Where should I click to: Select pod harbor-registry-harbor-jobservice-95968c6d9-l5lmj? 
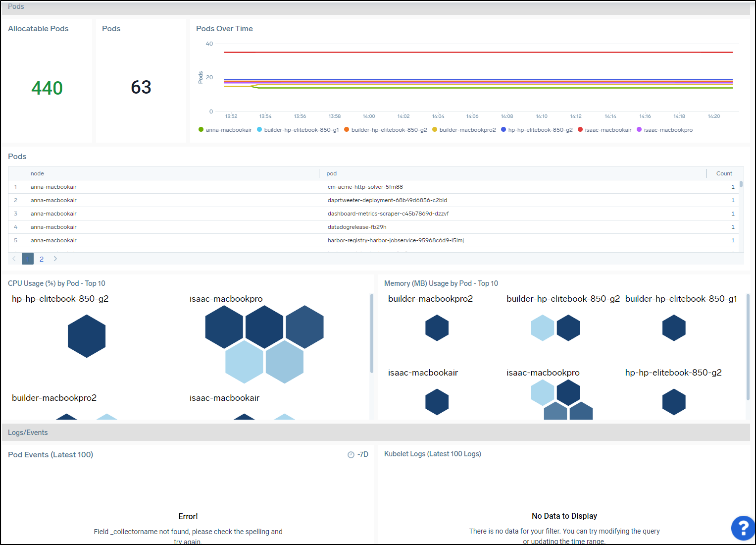pyautogui.click(x=396, y=240)
